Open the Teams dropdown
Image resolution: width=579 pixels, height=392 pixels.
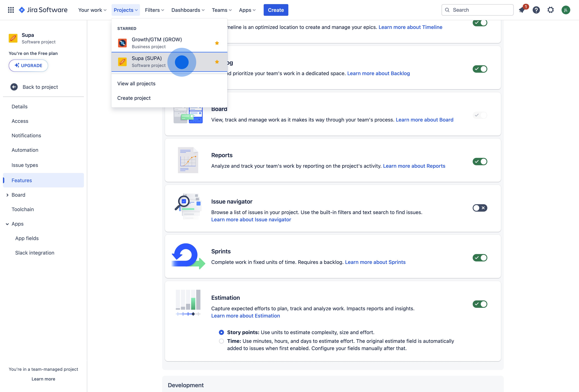click(222, 10)
